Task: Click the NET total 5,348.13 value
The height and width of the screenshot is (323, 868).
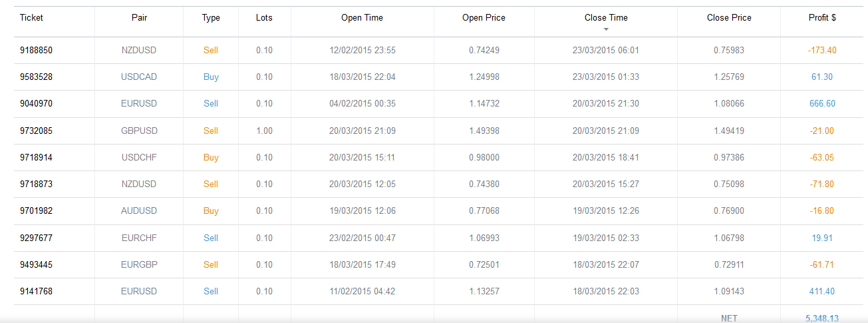Action: tap(822, 318)
